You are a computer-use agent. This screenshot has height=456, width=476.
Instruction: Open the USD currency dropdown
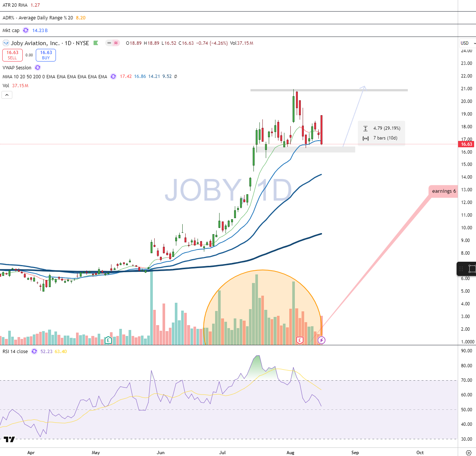tap(467, 43)
